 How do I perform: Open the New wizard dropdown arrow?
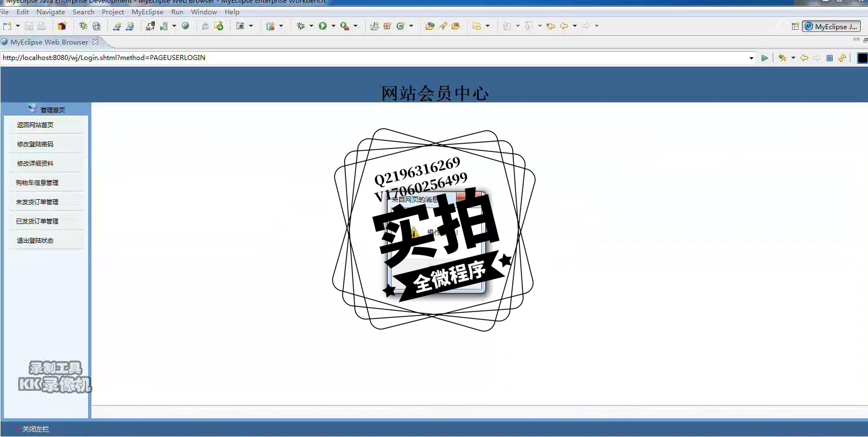click(18, 26)
